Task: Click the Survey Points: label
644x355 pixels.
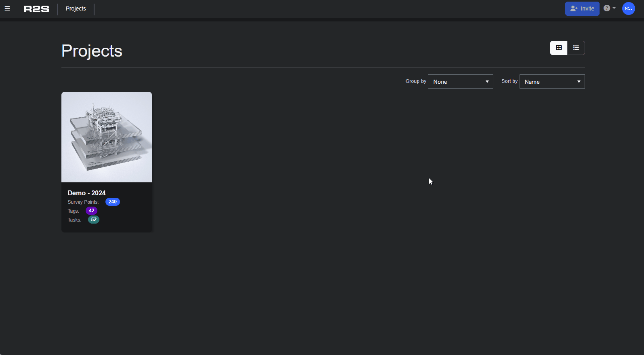Action: coord(83,202)
